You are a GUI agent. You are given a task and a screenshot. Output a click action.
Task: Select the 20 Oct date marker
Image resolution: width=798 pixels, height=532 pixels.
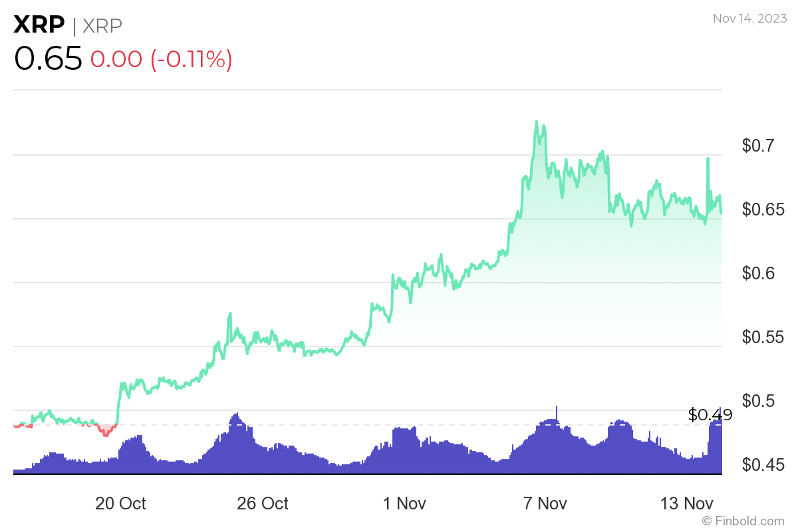(x=121, y=503)
